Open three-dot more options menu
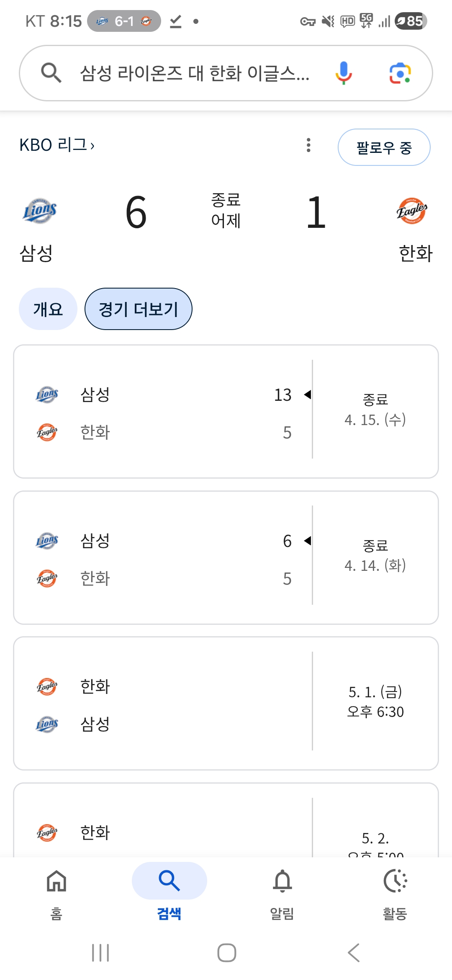452x980 pixels. [308, 145]
